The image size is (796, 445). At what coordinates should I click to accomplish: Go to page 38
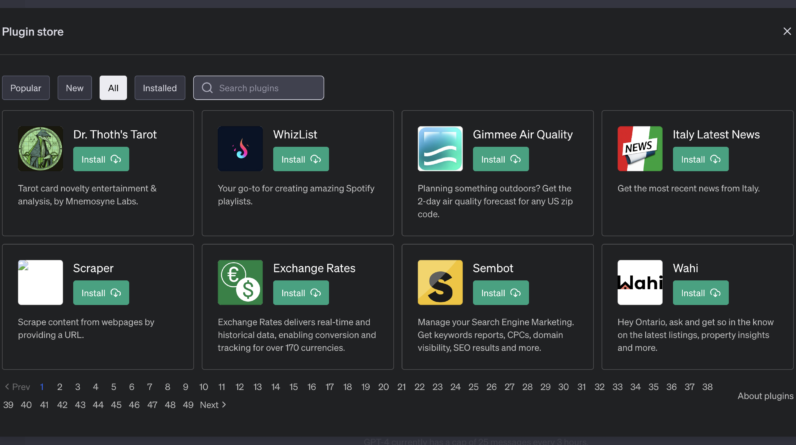[707, 387]
